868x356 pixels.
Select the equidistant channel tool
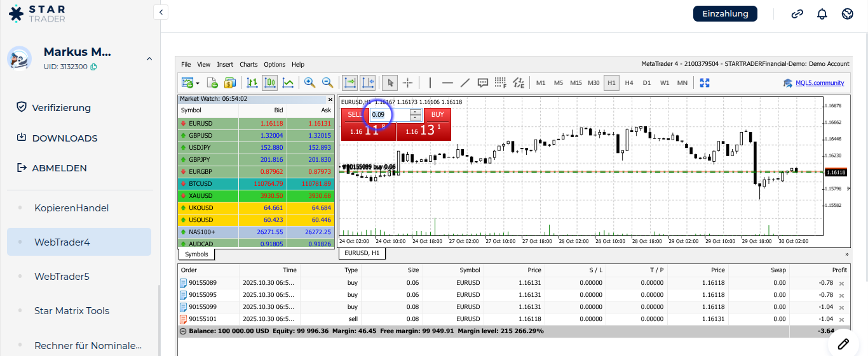point(519,82)
